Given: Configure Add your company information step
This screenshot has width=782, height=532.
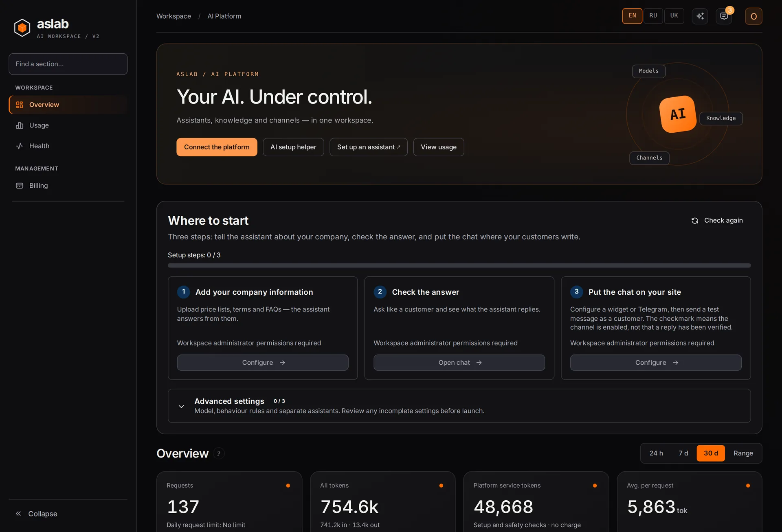Looking at the screenshot, I should [x=263, y=363].
